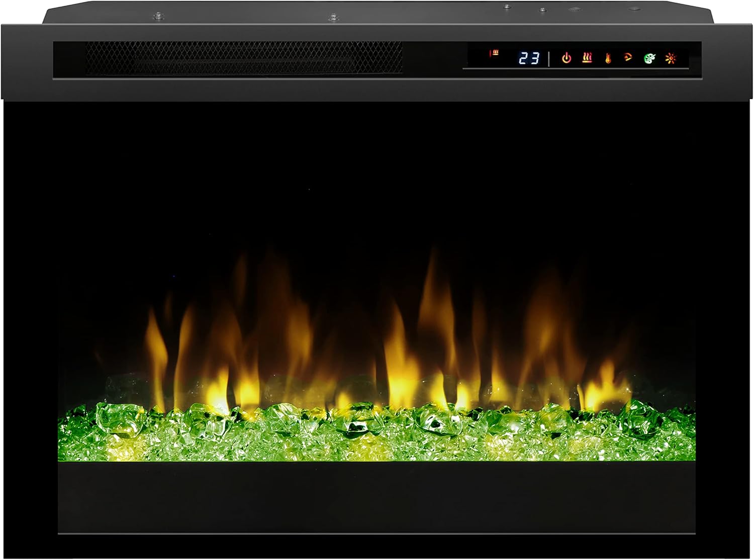The image size is (754, 560).
Task: Click the blue 23 temperature display
Action: (x=529, y=59)
